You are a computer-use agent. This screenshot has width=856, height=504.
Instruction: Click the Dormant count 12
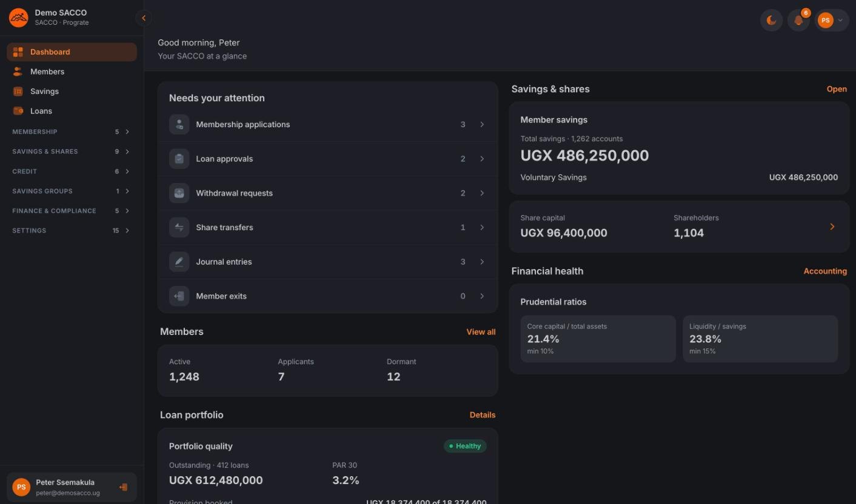pyautogui.click(x=393, y=377)
